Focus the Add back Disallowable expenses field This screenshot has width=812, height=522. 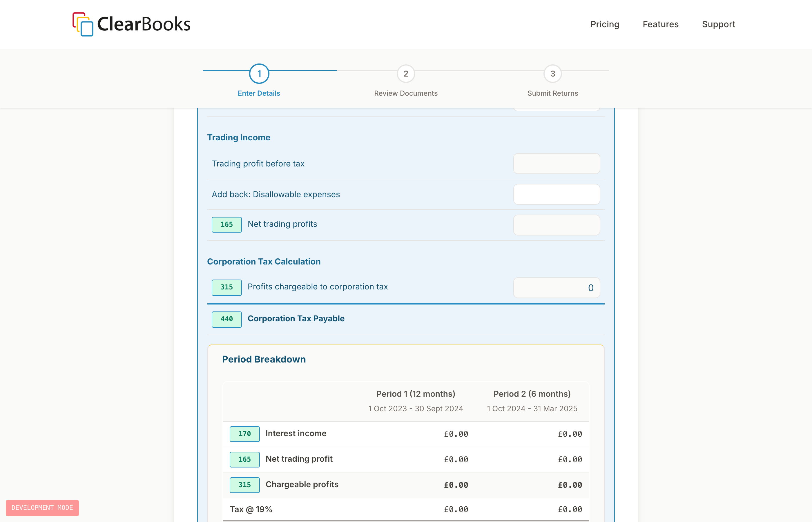point(557,194)
